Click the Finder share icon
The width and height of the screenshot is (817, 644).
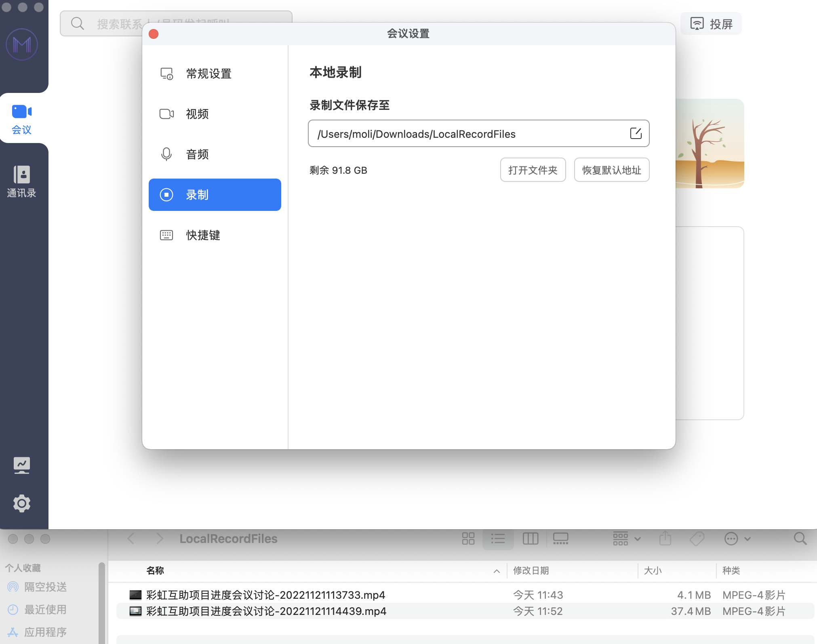point(665,539)
